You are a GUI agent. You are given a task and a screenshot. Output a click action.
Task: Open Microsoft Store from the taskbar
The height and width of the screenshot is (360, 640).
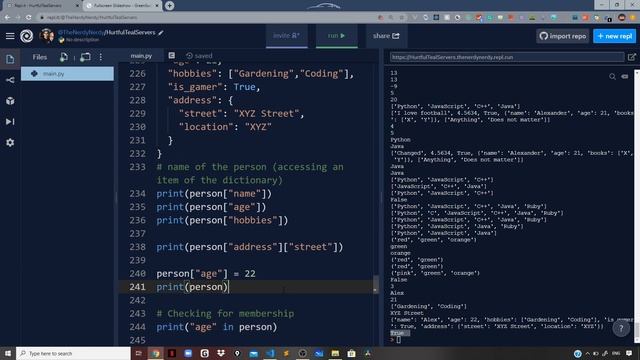351,353
